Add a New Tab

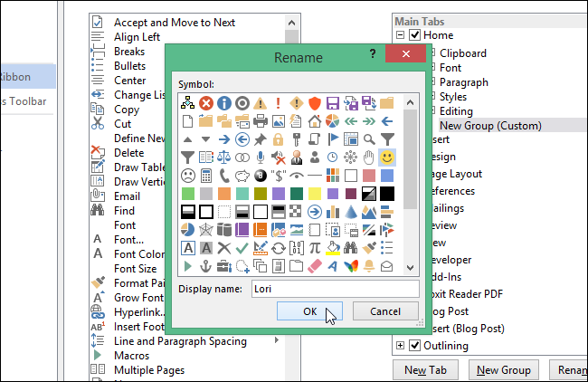(x=425, y=370)
